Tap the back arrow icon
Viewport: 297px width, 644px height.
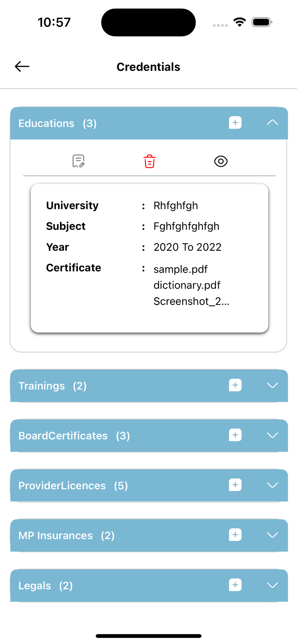[x=22, y=67]
